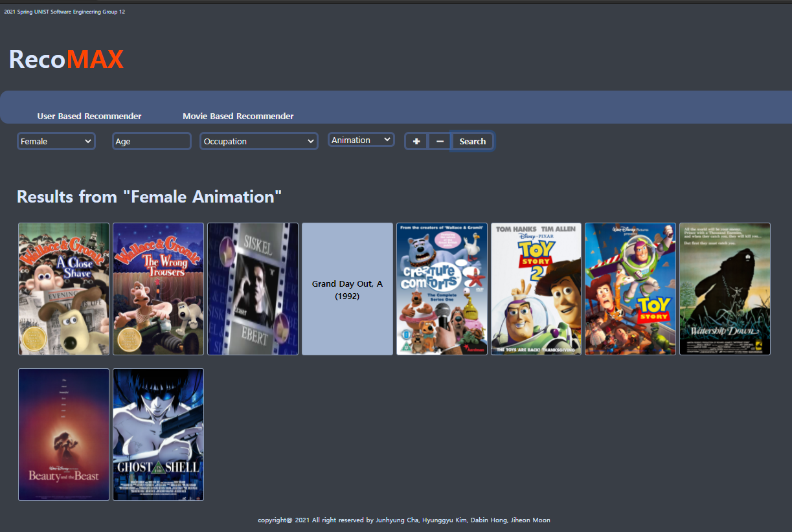Open the Toy Story 2 poster
Screen dimensions: 792x532
[536, 289]
